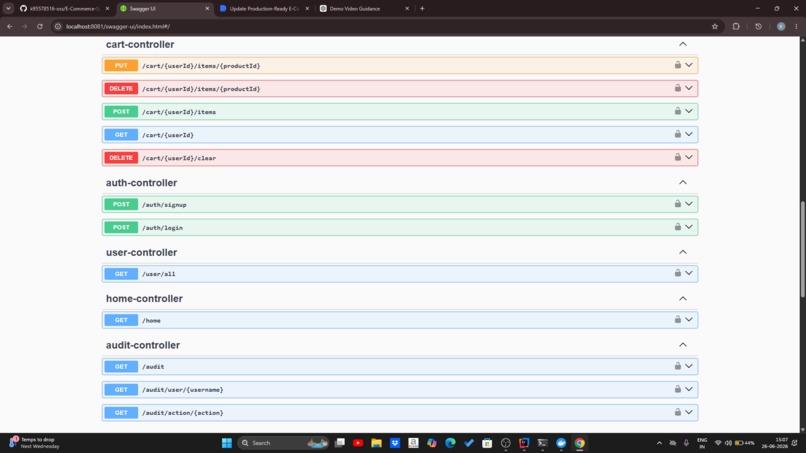Screen dimensions: 806x453
Task: Click the lock icon on GET /cart/{userId}
Action: pyautogui.click(x=677, y=134)
